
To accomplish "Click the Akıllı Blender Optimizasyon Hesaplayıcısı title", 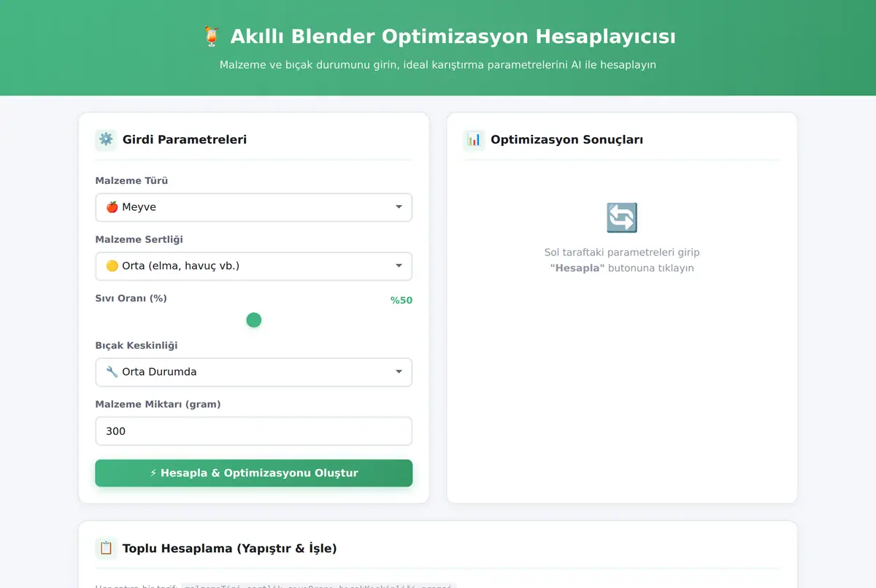I will [453, 36].
